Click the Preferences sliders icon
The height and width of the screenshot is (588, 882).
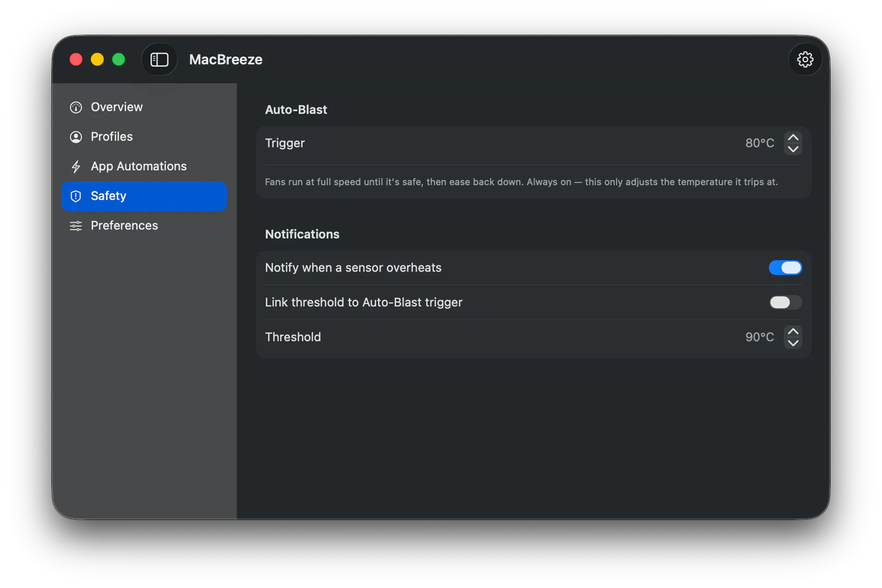76,226
